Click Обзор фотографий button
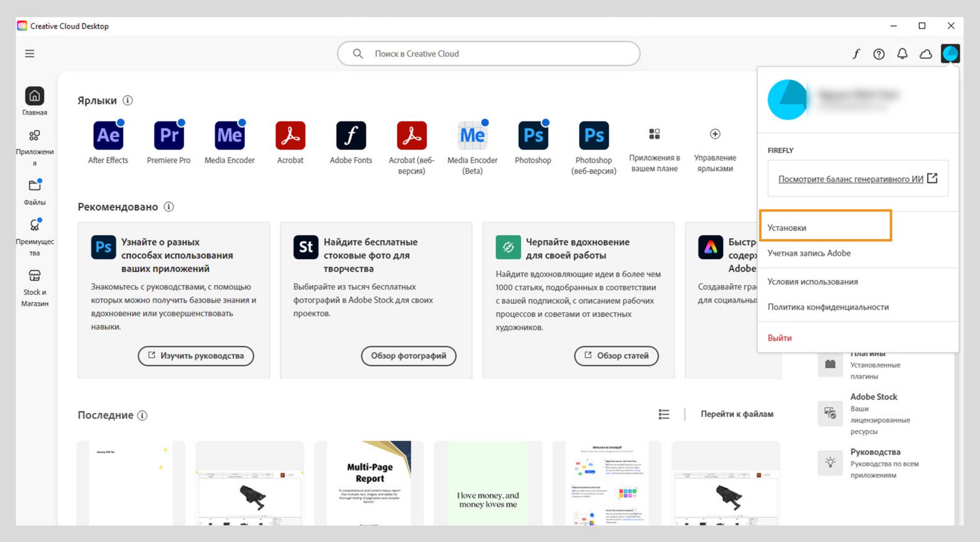The image size is (980, 542). 409,356
